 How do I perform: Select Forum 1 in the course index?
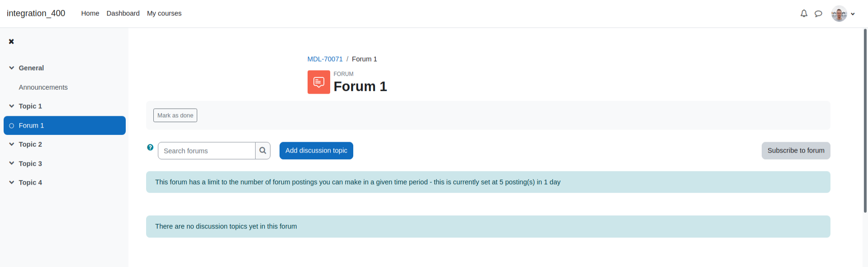(65, 125)
